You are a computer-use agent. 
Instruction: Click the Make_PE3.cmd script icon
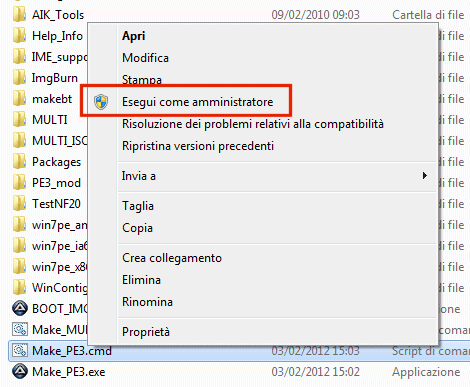[20, 351]
